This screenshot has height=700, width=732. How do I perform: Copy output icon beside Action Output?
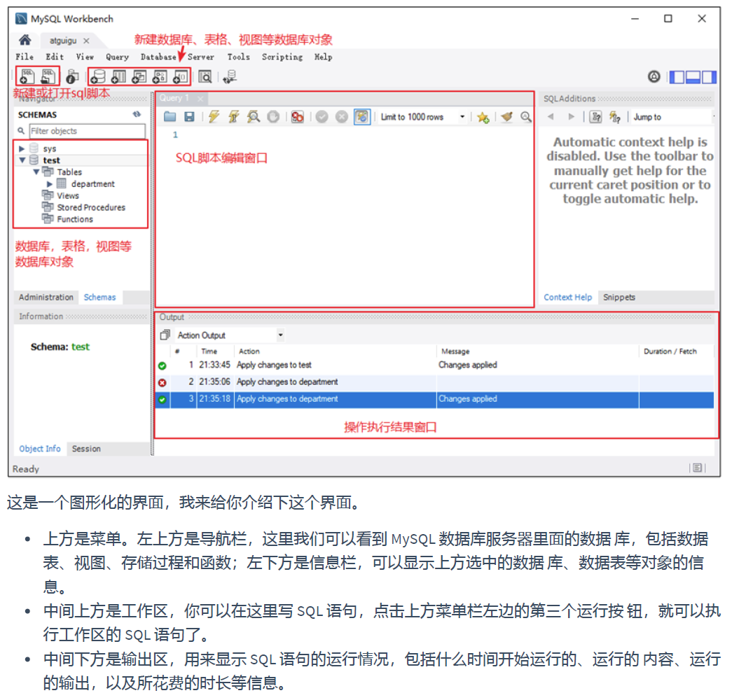tap(165, 335)
